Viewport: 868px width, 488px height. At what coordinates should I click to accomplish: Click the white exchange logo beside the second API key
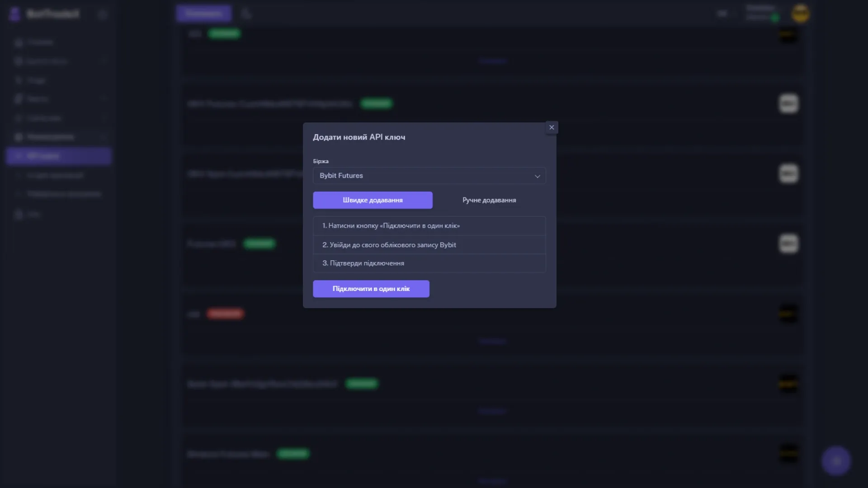pyautogui.click(x=788, y=103)
